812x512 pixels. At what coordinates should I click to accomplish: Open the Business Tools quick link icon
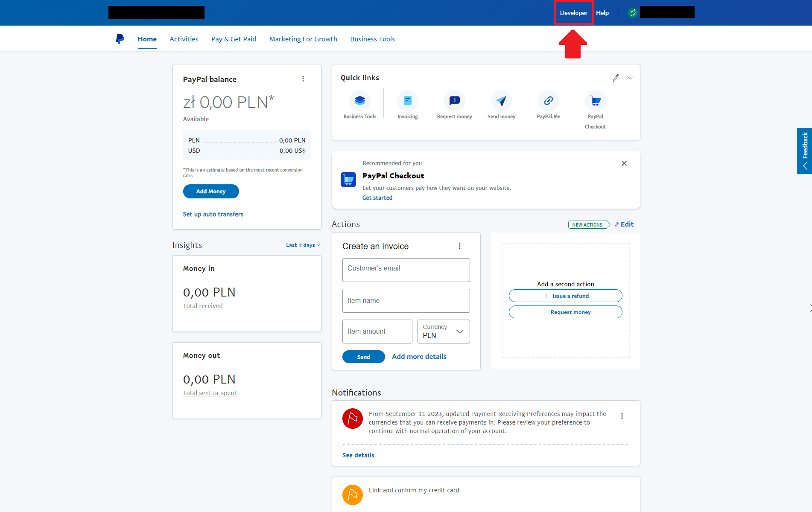tap(359, 101)
